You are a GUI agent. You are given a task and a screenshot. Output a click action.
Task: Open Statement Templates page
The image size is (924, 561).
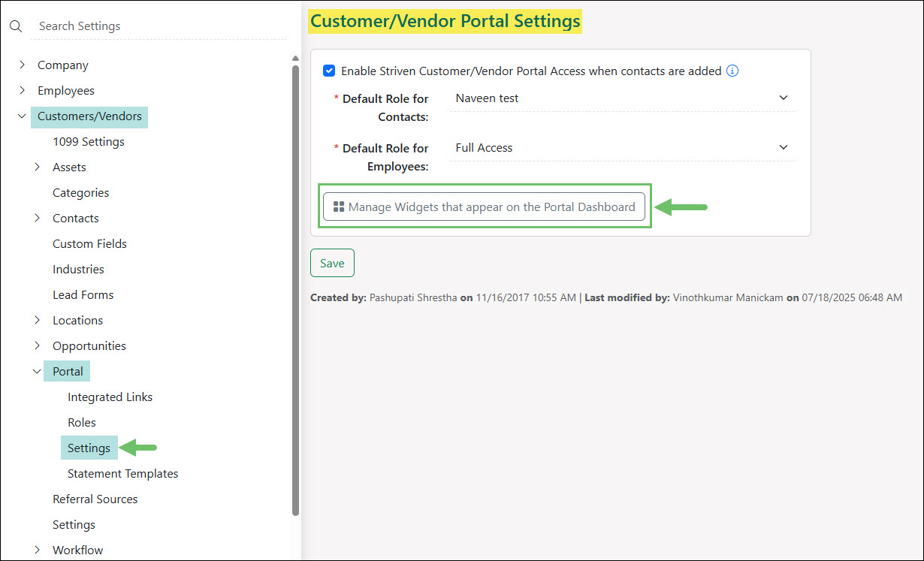click(x=122, y=474)
